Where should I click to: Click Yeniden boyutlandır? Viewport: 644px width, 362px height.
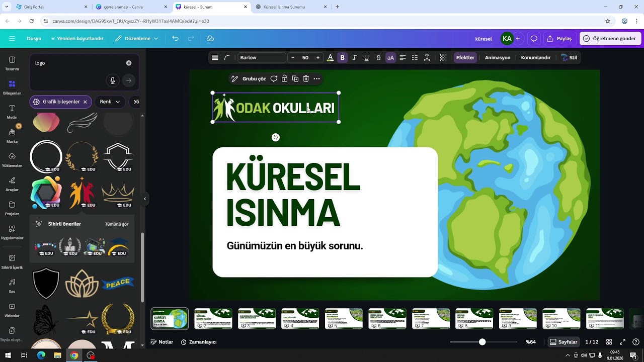[77, 38]
